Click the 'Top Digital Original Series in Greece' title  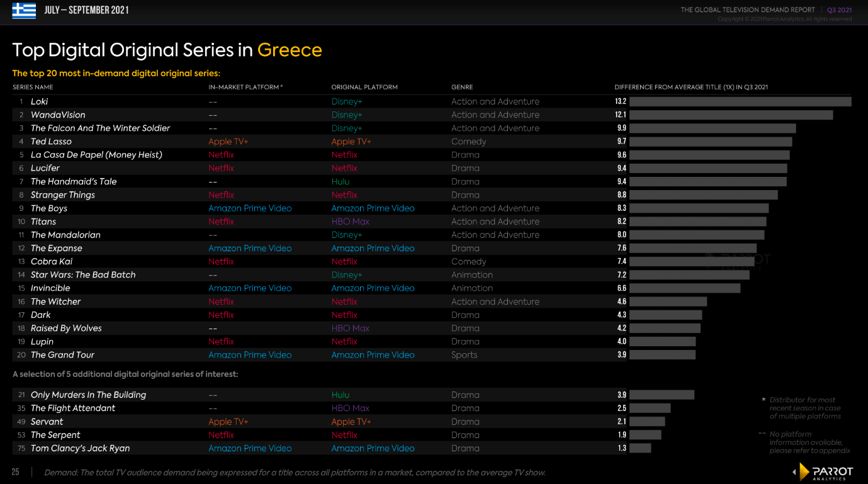[x=167, y=50]
